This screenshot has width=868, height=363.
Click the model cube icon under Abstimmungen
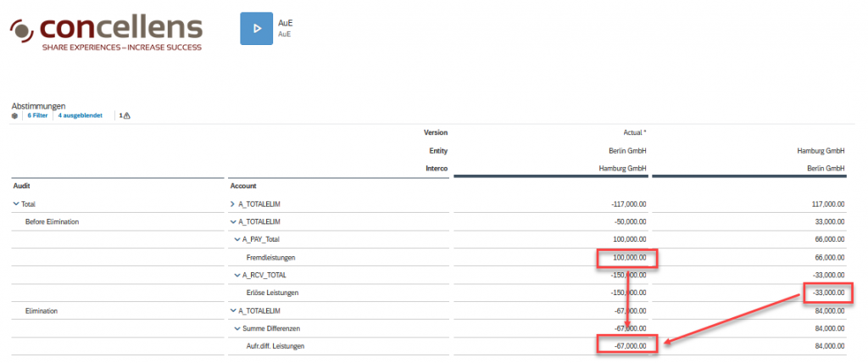tap(14, 115)
